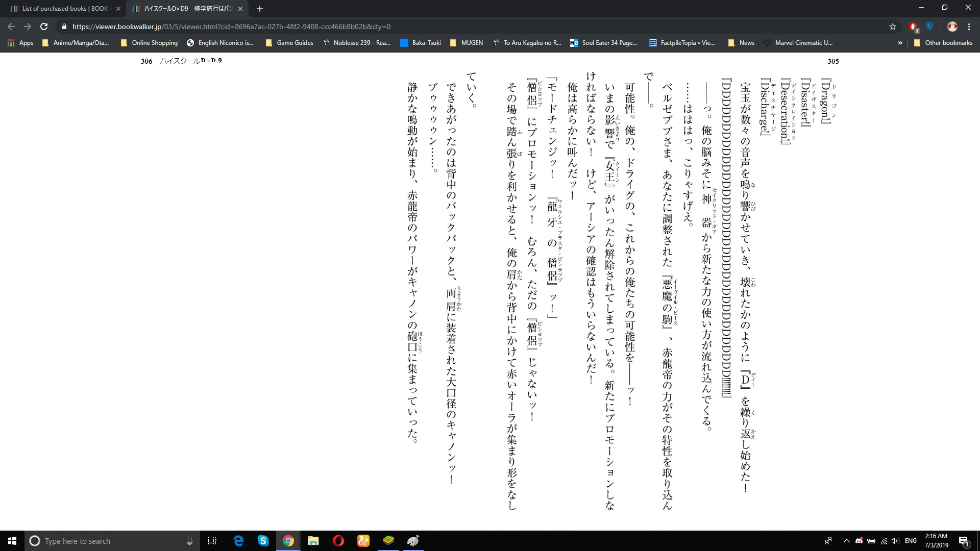Open FactpileTopia bookmark
The image size is (980, 551).
coord(682,43)
